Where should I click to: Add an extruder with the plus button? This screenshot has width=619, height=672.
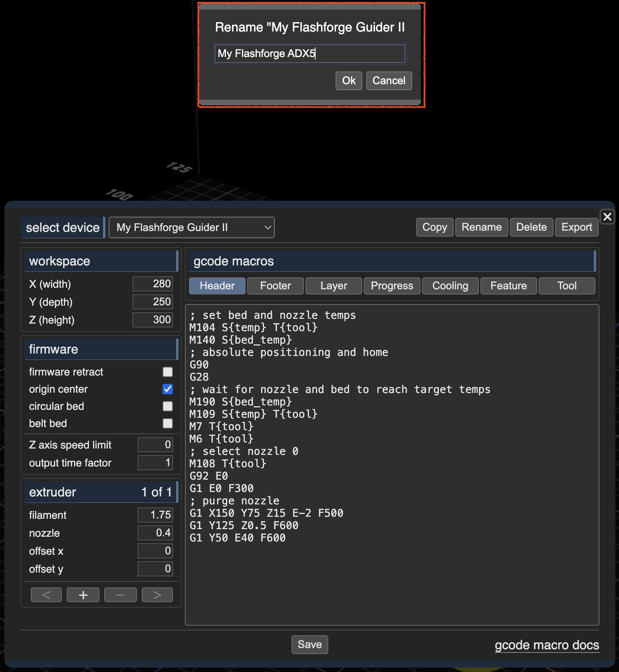point(83,595)
